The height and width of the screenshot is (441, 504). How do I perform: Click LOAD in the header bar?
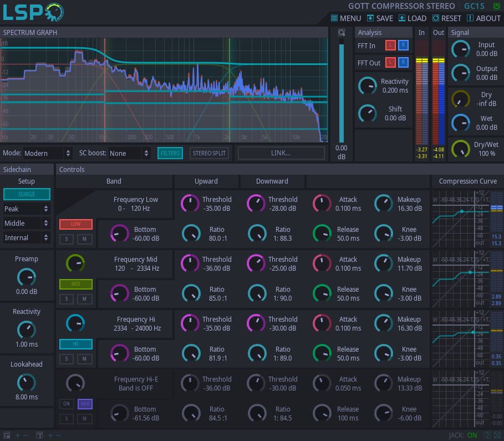(x=413, y=18)
